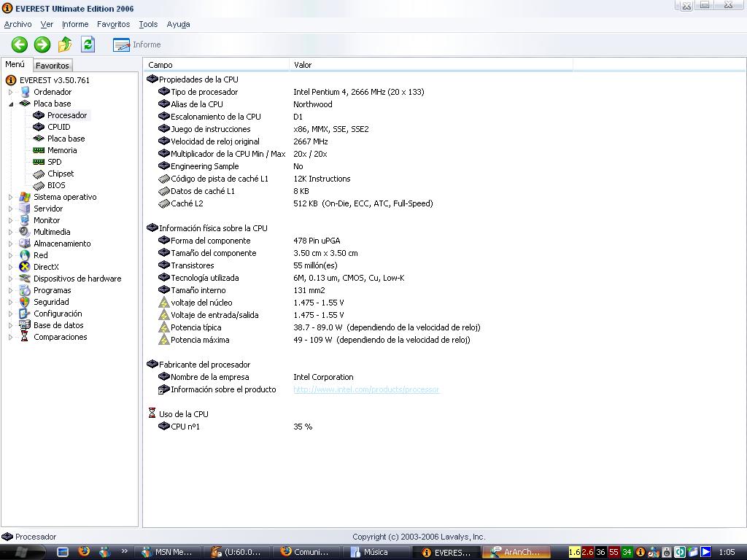This screenshot has height=560, width=747.
Task: Click the Monitor display icon in the tree
Action: [x=25, y=220]
